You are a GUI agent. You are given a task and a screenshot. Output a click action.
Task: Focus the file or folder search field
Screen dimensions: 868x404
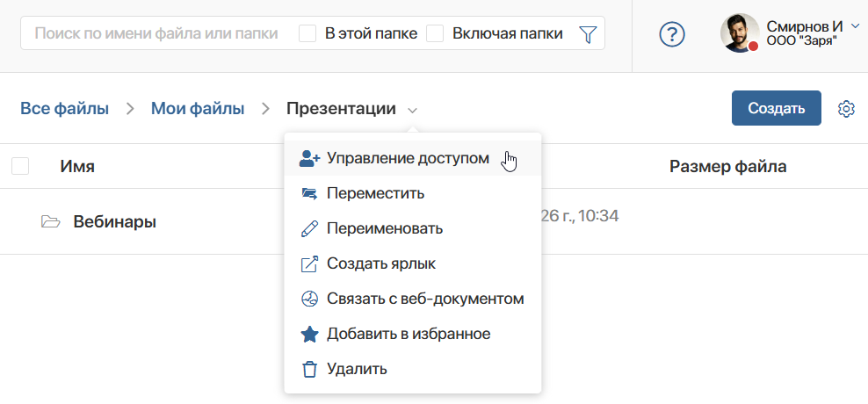click(156, 33)
